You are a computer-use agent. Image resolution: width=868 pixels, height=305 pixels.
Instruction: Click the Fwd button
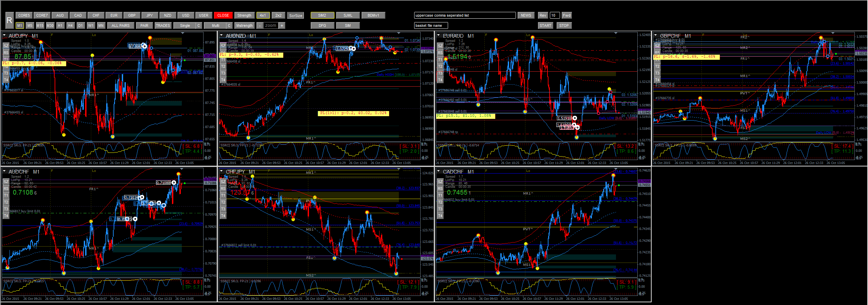566,15
